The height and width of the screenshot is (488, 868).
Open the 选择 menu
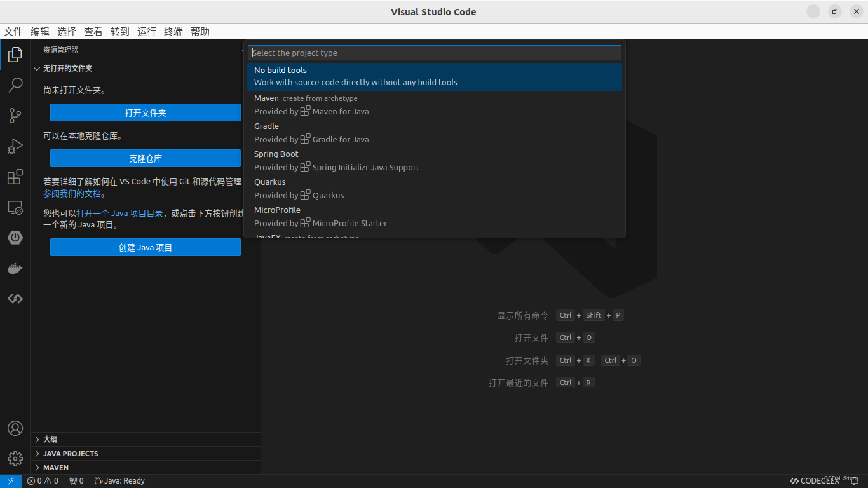[67, 32]
